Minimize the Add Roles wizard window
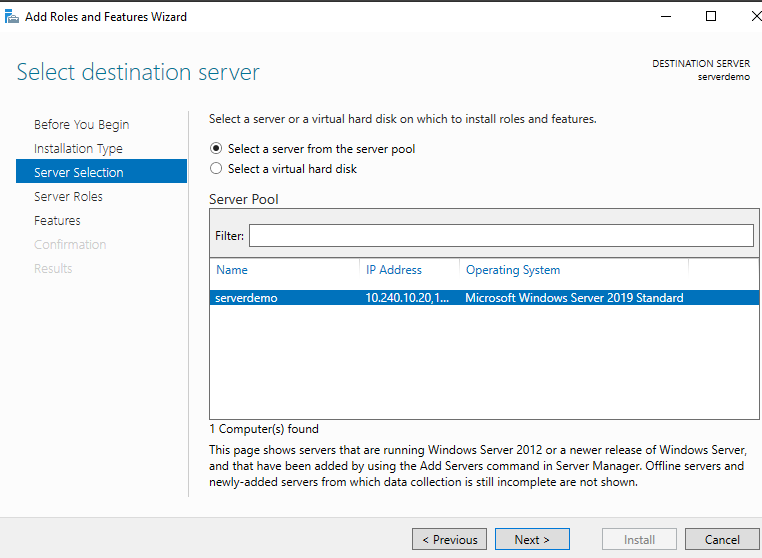Screen dimensions: 762x558 pyautogui.click(x=664, y=16)
